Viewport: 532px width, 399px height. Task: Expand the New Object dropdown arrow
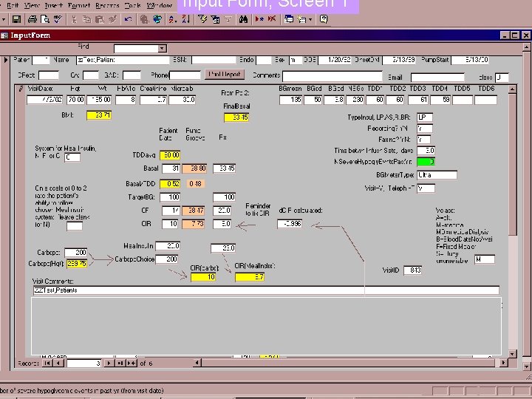click(310, 19)
